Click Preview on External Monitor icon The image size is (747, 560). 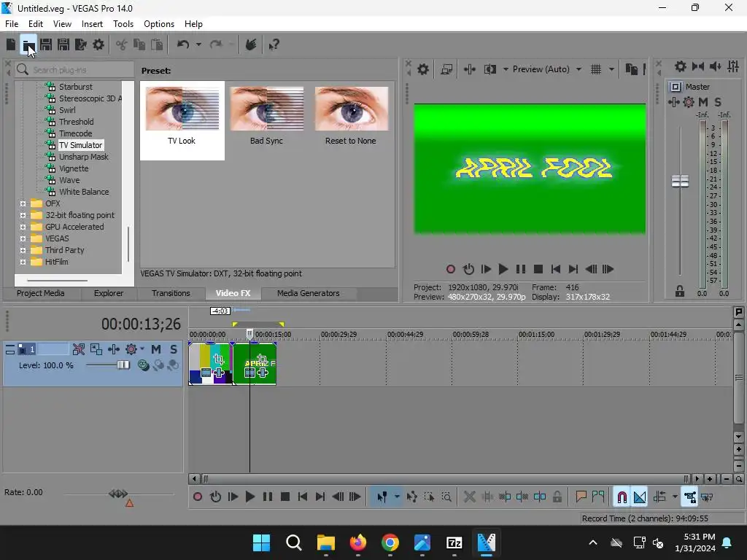pos(446,69)
